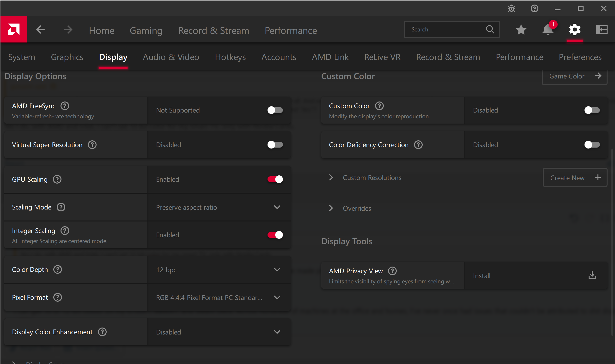This screenshot has width=615, height=364.
Task: Open the top Record & Stream tab
Action: click(213, 30)
